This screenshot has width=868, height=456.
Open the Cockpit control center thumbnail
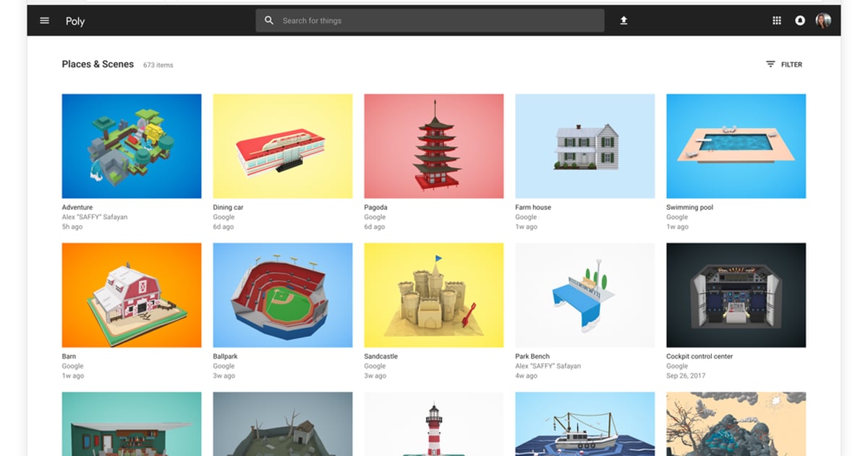click(736, 294)
